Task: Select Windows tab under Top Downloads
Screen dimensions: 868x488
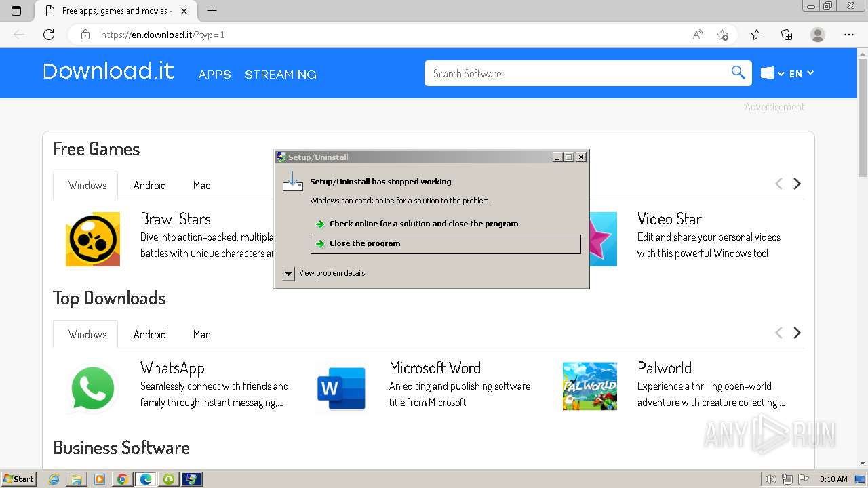Action: (x=87, y=334)
